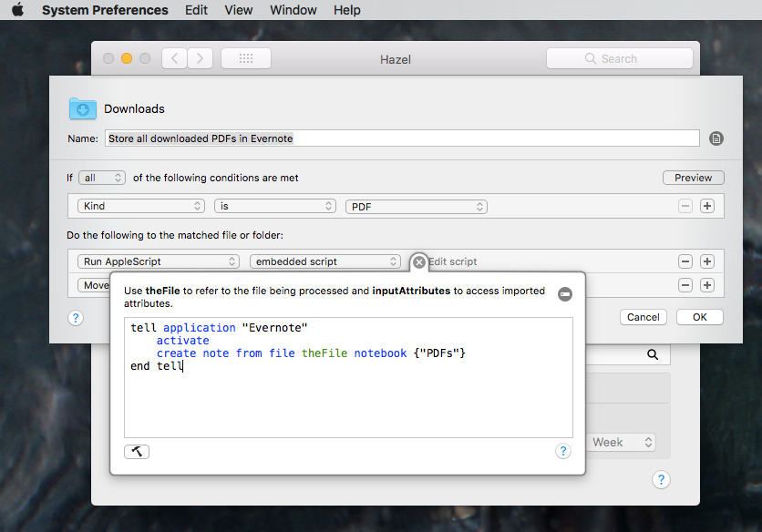Screen dimensions: 762x532
Task: Click the Search field in Hazel window
Action: pos(620,59)
